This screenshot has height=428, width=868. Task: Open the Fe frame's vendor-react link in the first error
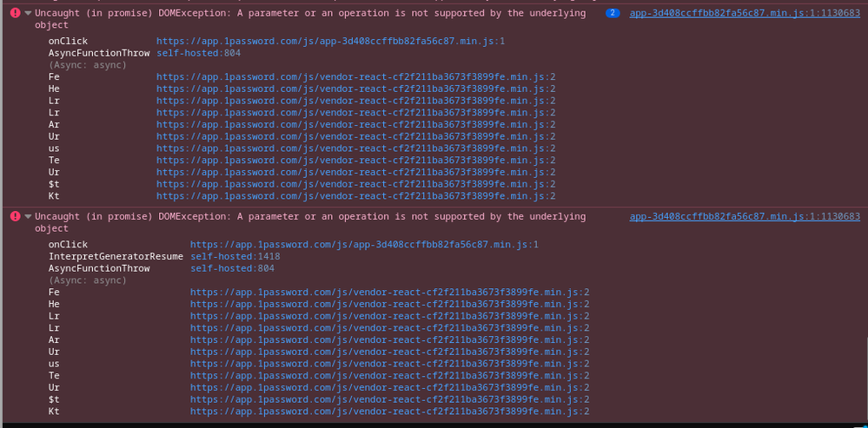(x=355, y=77)
